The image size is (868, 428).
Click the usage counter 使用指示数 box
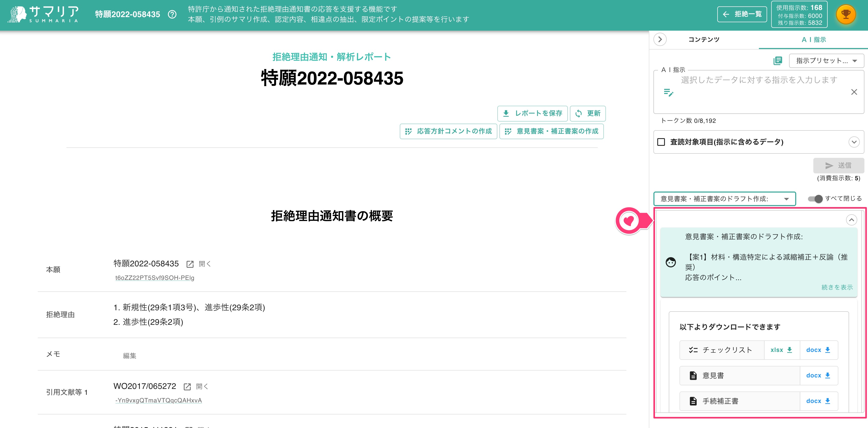tap(799, 15)
